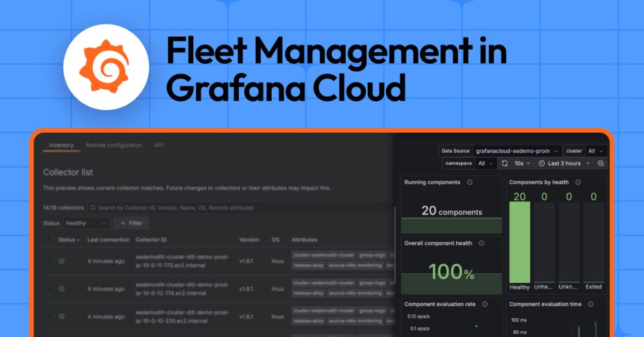Click the zoom out time range icon
644x337 pixels.
pyautogui.click(x=600, y=163)
